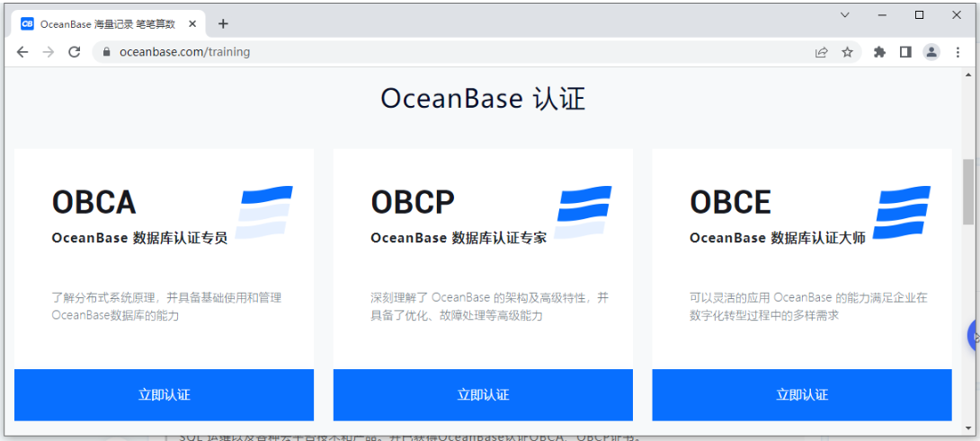Click 'OceanBase 数据库认证大师' subtitle
Screen dimensions: 980x441
coord(778,238)
